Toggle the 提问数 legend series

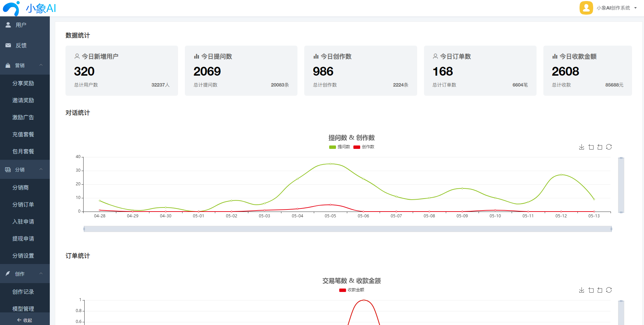[339, 147]
